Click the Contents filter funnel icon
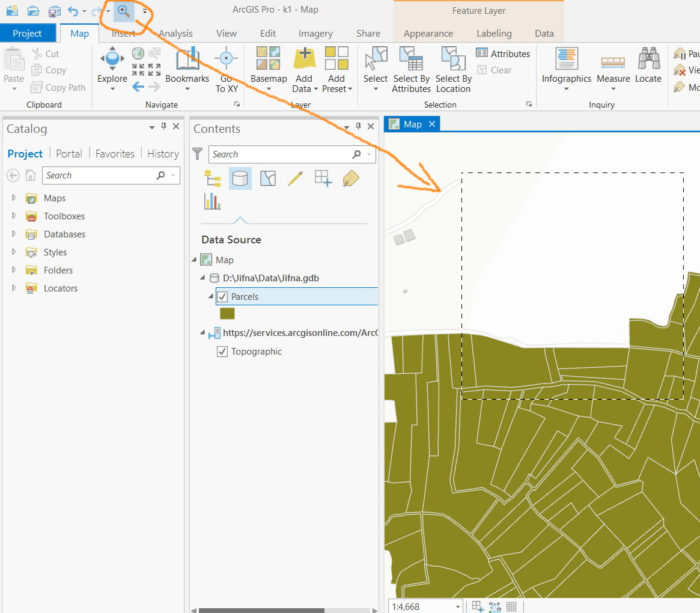This screenshot has width=700, height=613. click(197, 154)
